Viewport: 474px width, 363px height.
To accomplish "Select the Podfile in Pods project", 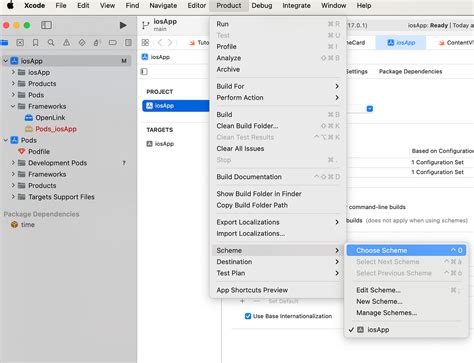I will pos(39,152).
